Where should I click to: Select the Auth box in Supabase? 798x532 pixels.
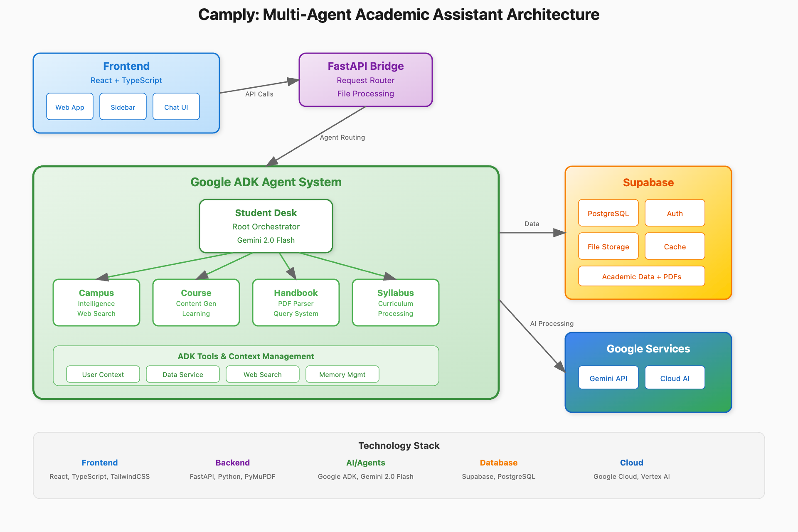[x=675, y=213]
